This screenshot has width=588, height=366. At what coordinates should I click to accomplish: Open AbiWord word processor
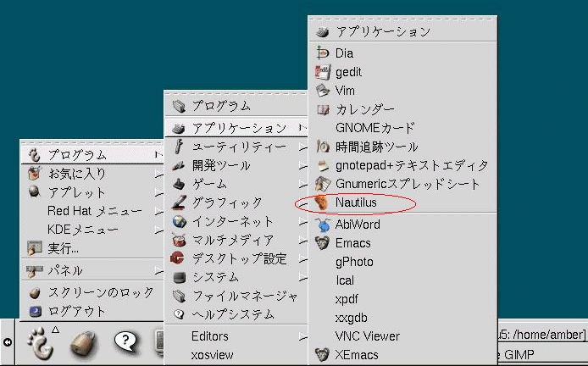coord(402,225)
